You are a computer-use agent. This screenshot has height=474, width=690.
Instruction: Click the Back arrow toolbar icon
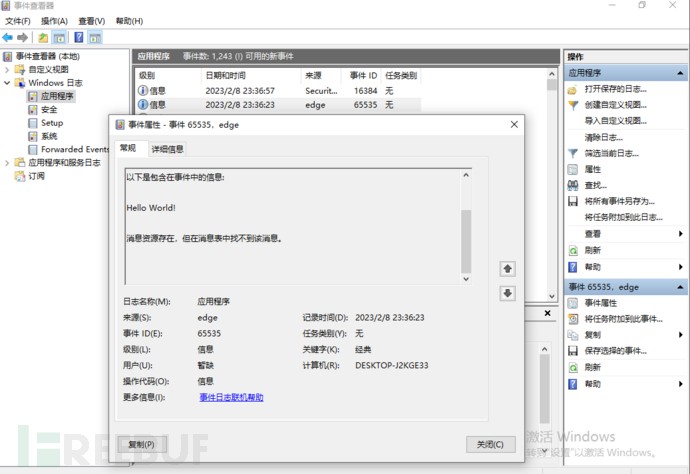(7, 38)
